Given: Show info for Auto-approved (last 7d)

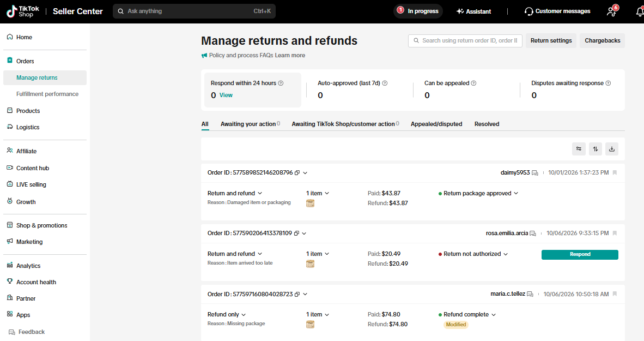Looking at the screenshot, I should point(385,83).
